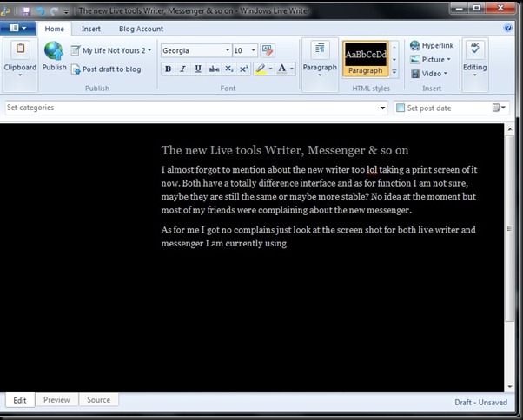
Task: Click the Video icon in Insert group
Action: point(415,74)
